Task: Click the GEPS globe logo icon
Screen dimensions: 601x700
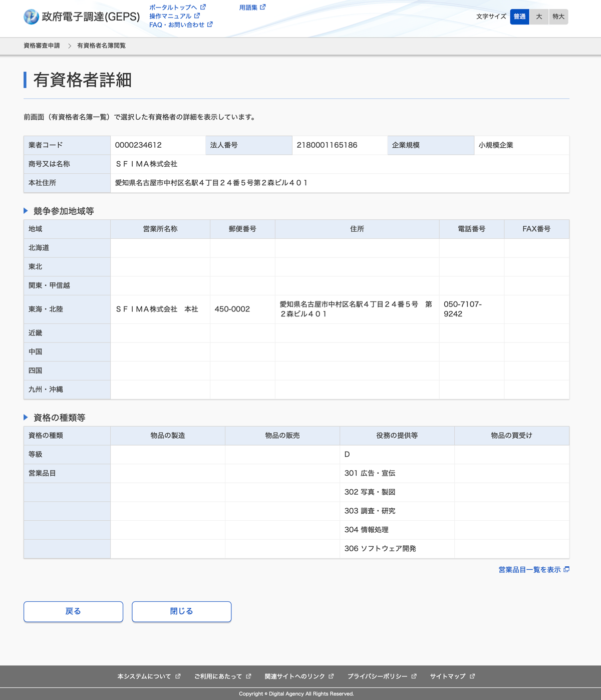Action: point(31,17)
